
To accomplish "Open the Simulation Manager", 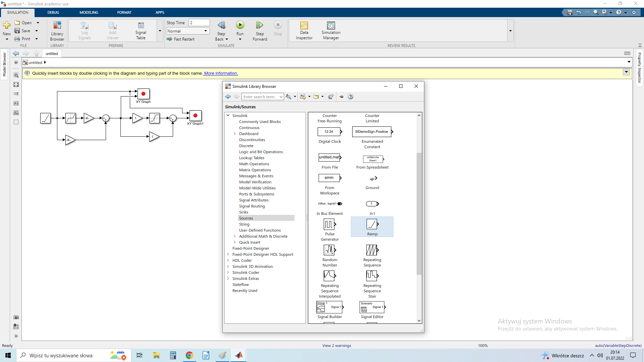I will [x=331, y=31].
